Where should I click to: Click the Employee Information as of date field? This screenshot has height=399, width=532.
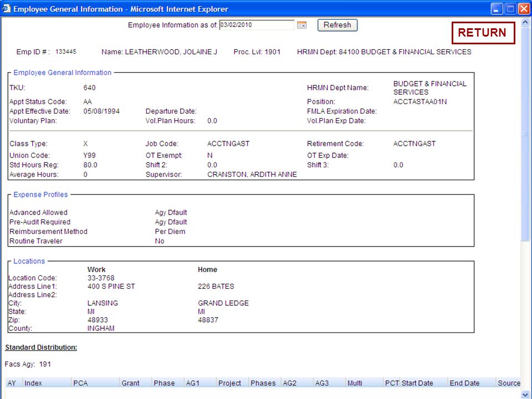tap(257, 25)
